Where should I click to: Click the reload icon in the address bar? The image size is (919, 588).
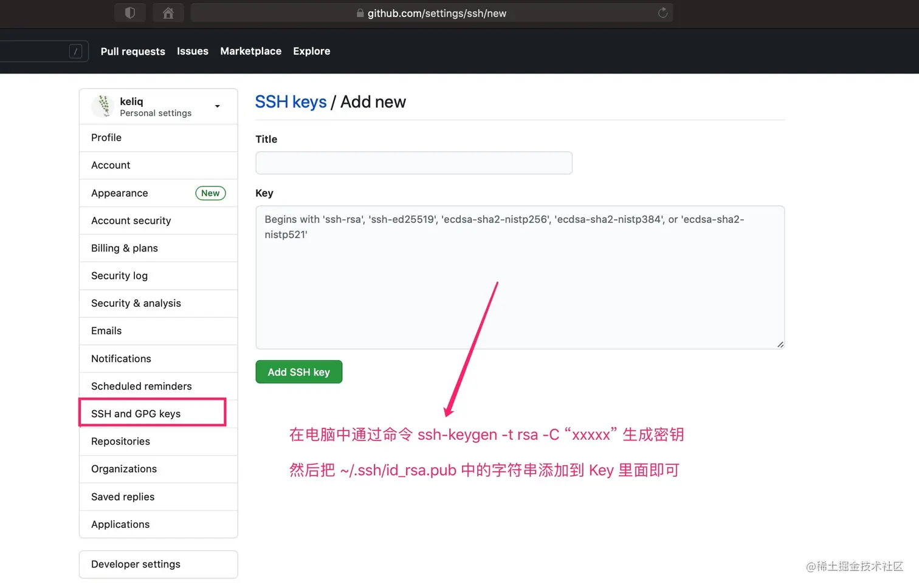tap(663, 13)
